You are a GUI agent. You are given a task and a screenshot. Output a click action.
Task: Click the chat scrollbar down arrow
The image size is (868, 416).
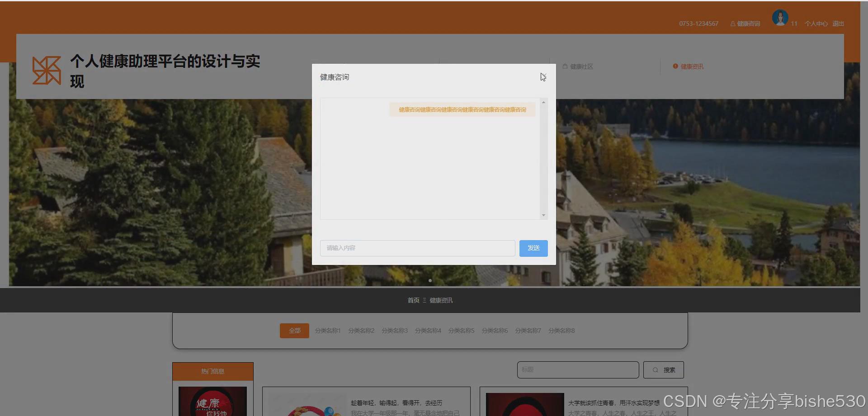tap(543, 215)
